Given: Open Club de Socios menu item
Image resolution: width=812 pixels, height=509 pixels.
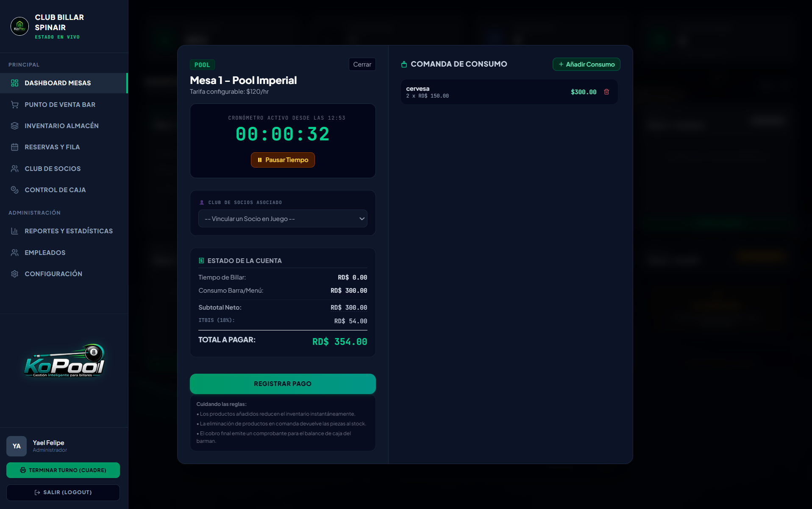Looking at the screenshot, I should (x=64, y=168).
